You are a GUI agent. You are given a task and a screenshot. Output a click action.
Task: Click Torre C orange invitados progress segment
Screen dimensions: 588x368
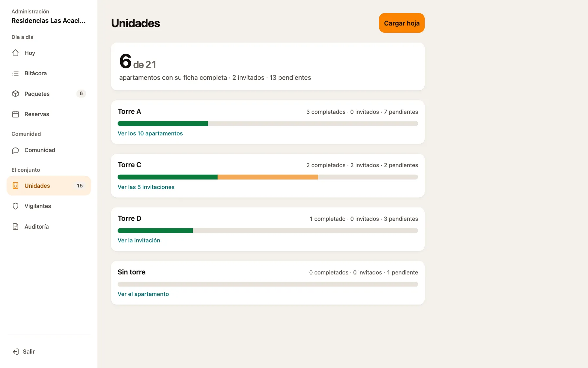(x=268, y=177)
